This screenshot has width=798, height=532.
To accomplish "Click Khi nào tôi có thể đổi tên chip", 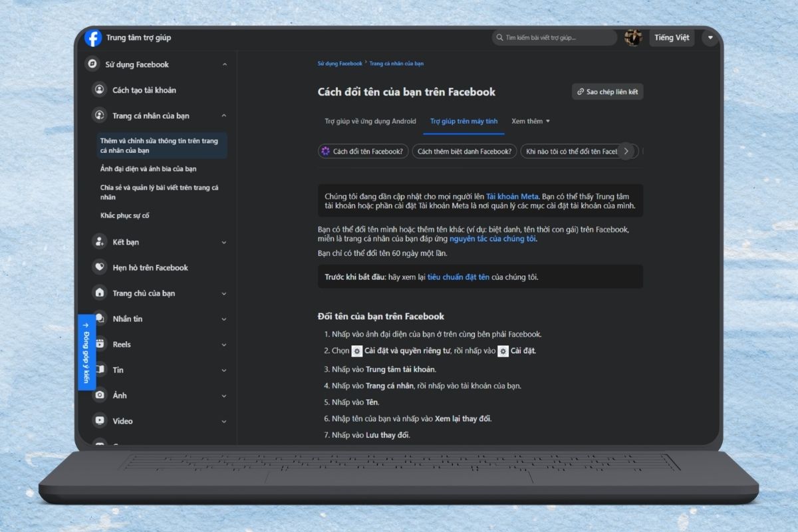I will pos(572,152).
